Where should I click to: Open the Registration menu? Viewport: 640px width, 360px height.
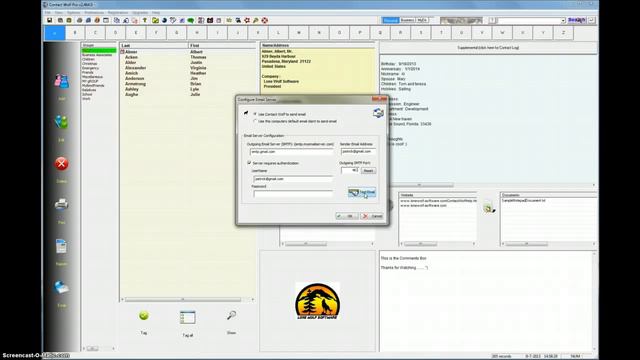(x=118, y=13)
